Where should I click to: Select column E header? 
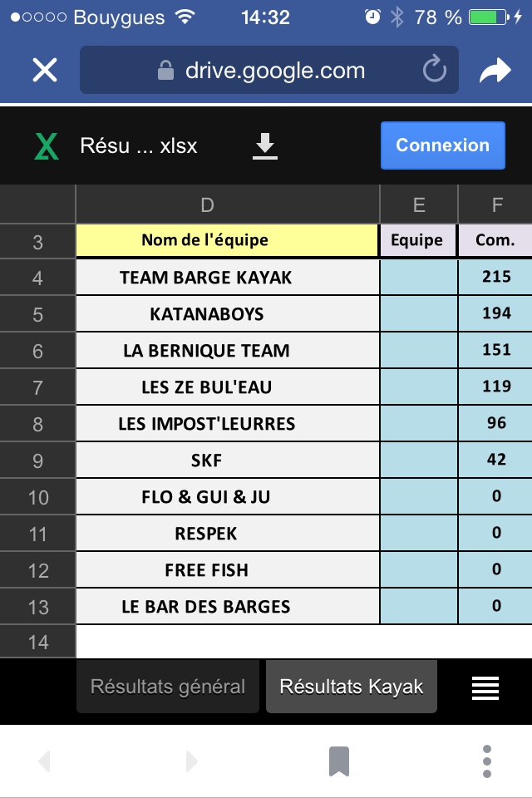click(418, 205)
